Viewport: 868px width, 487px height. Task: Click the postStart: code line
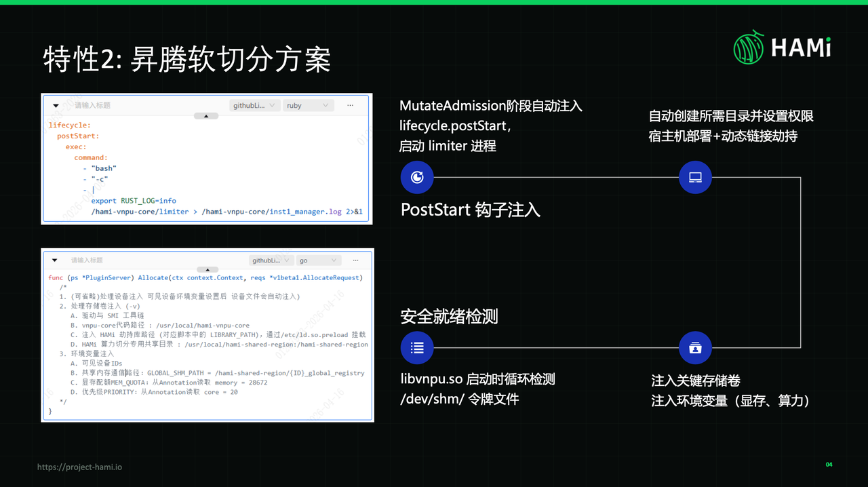pos(78,136)
